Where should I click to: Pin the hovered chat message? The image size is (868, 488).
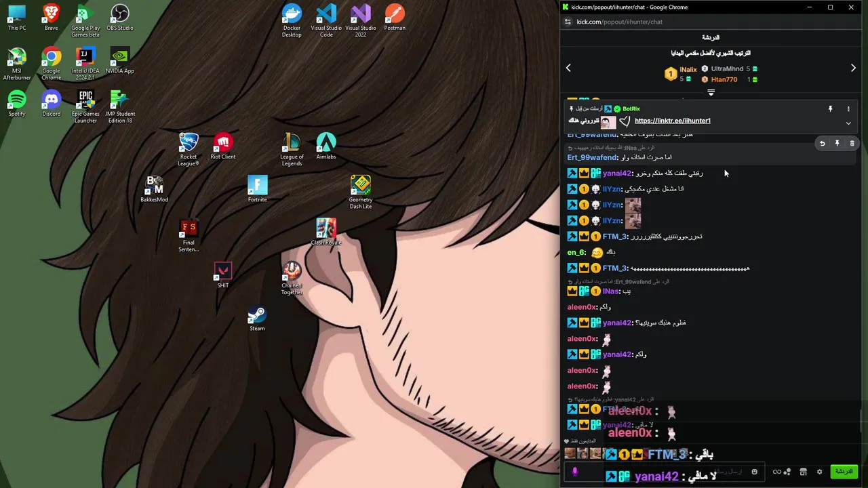837,144
